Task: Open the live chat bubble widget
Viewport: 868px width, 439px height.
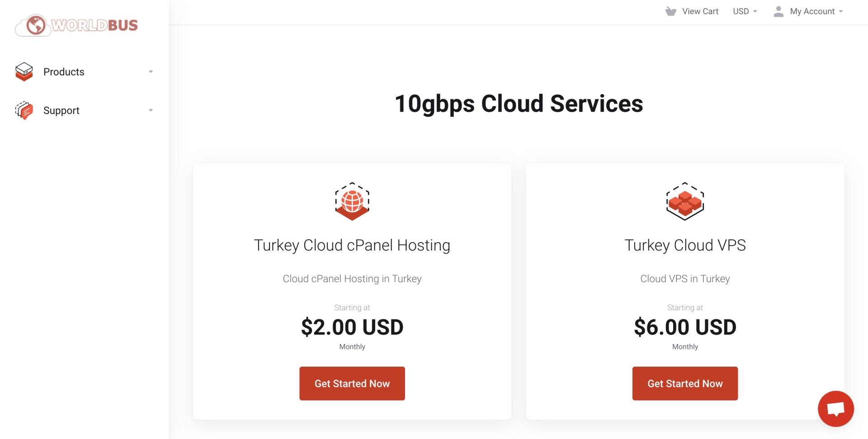Action: (x=835, y=409)
